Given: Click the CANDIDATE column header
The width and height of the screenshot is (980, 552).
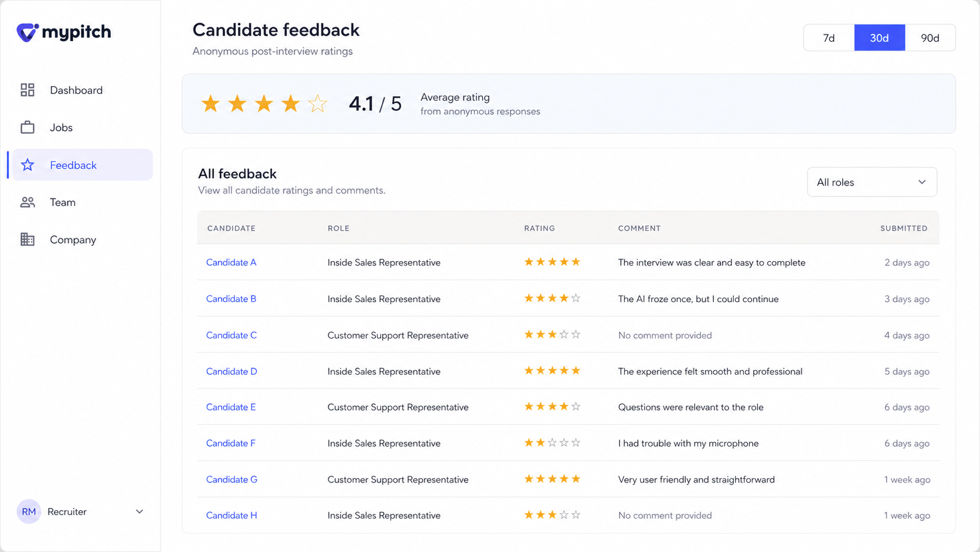Looking at the screenshot, I should pos(231,228).
